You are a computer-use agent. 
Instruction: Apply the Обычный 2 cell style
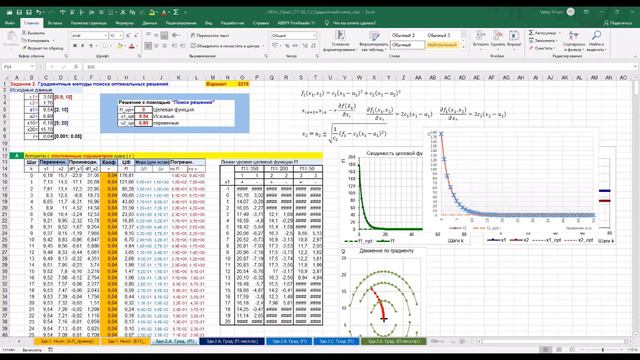click(403, 36)
